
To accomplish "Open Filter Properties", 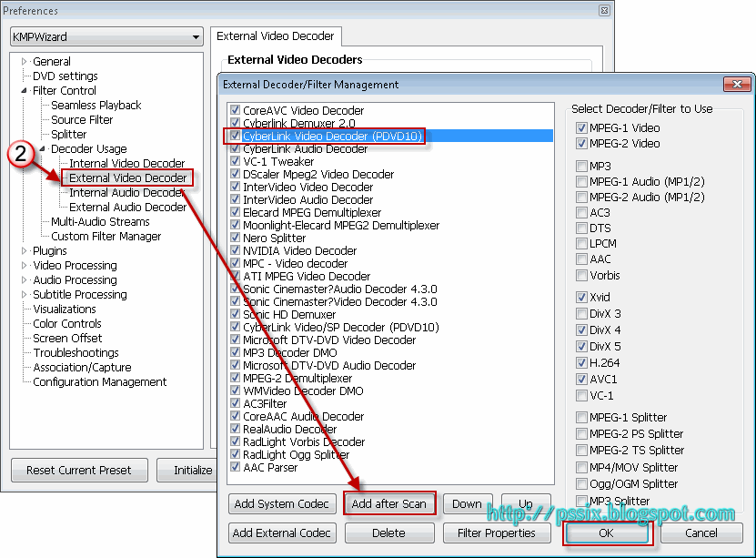I will (x=497, y=533).
